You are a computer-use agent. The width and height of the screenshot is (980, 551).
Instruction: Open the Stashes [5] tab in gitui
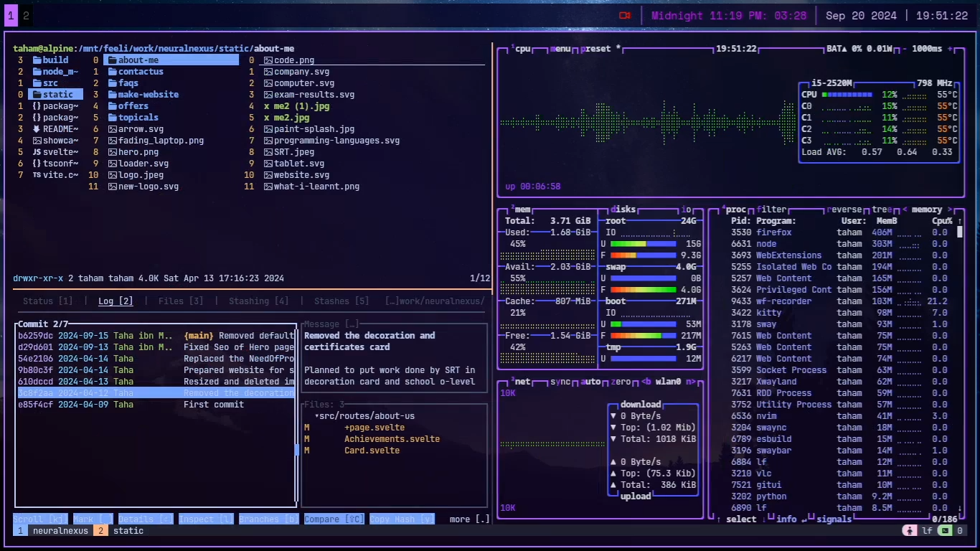coord(341,301)
